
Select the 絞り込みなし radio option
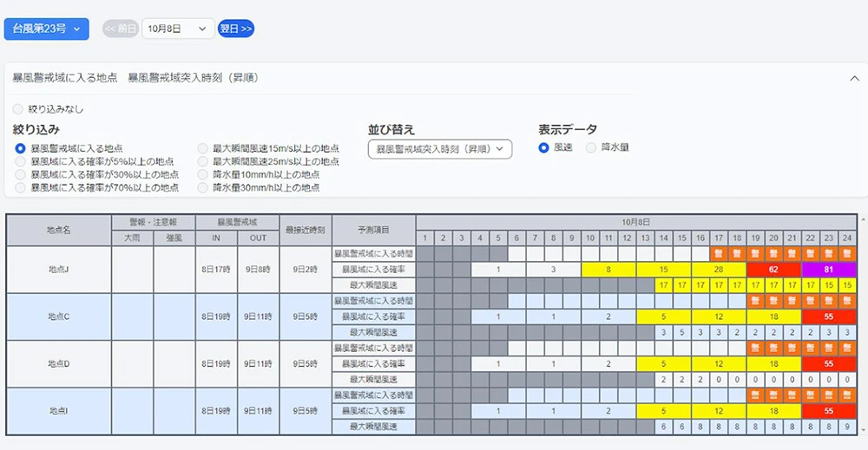pyautogui.click(x=19, y=109)
